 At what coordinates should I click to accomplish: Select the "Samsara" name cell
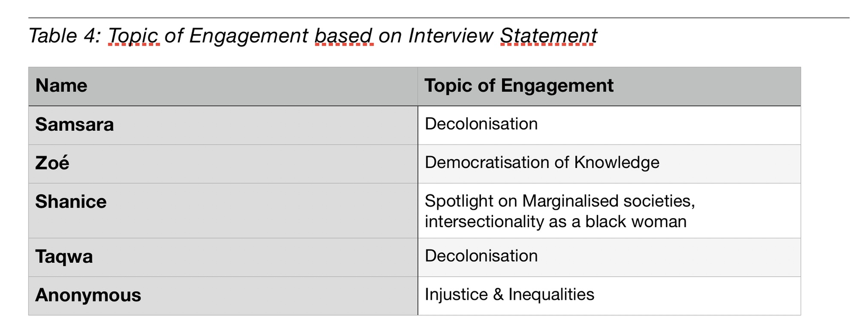point(74,124)
